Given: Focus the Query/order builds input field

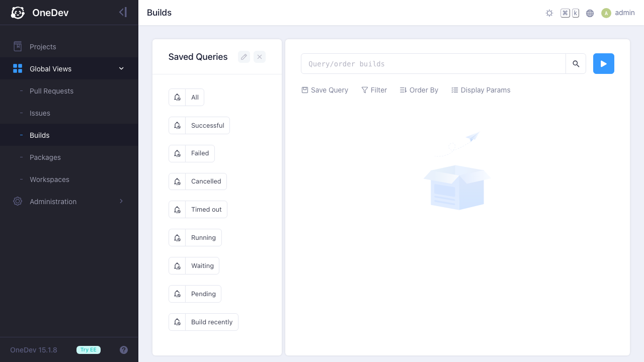Looking at the screenshot, I should 433,64.
